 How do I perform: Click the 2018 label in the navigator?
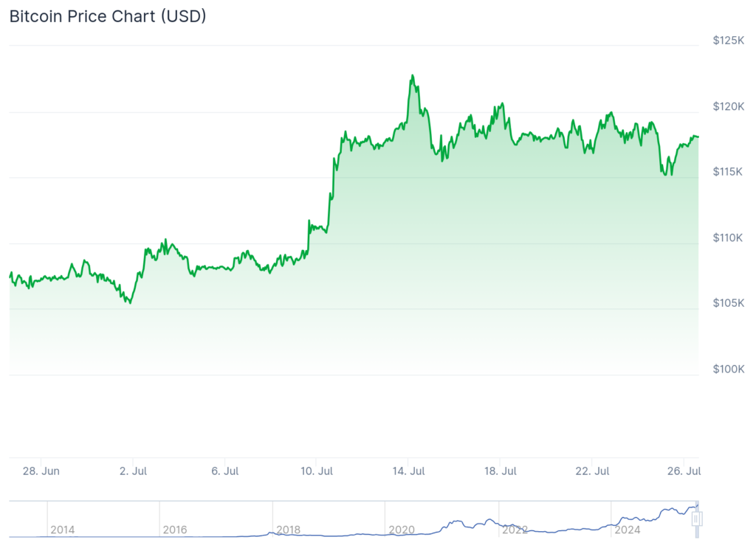tap(288, 530)
